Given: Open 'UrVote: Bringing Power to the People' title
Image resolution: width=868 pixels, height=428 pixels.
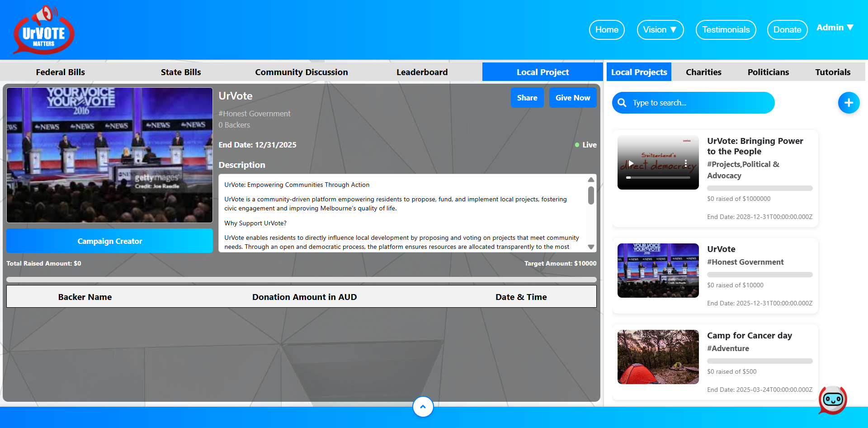Looking at the screenshot, I should pos(755,146).
